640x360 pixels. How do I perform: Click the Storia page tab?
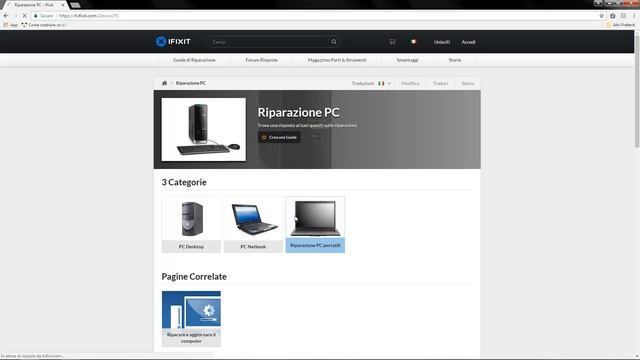468,83
